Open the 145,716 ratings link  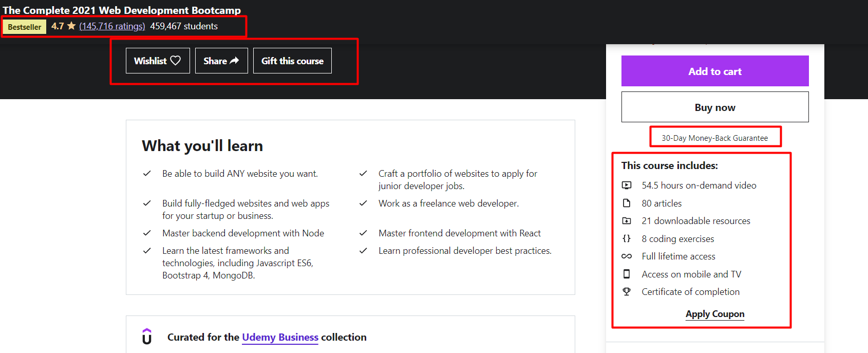112,26
